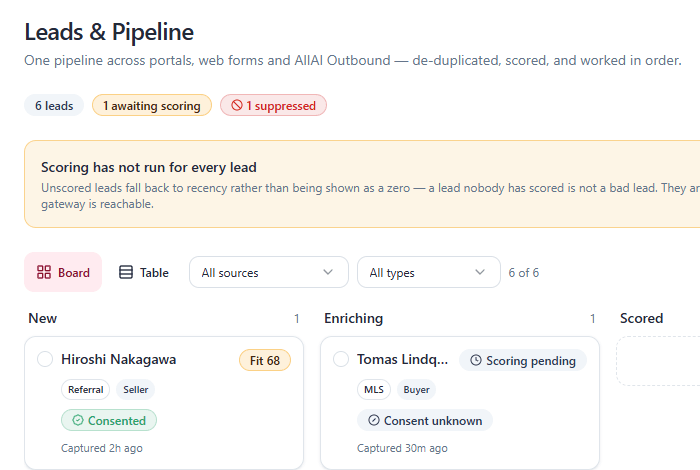Click the Consent unknown badge

[425, 420]
